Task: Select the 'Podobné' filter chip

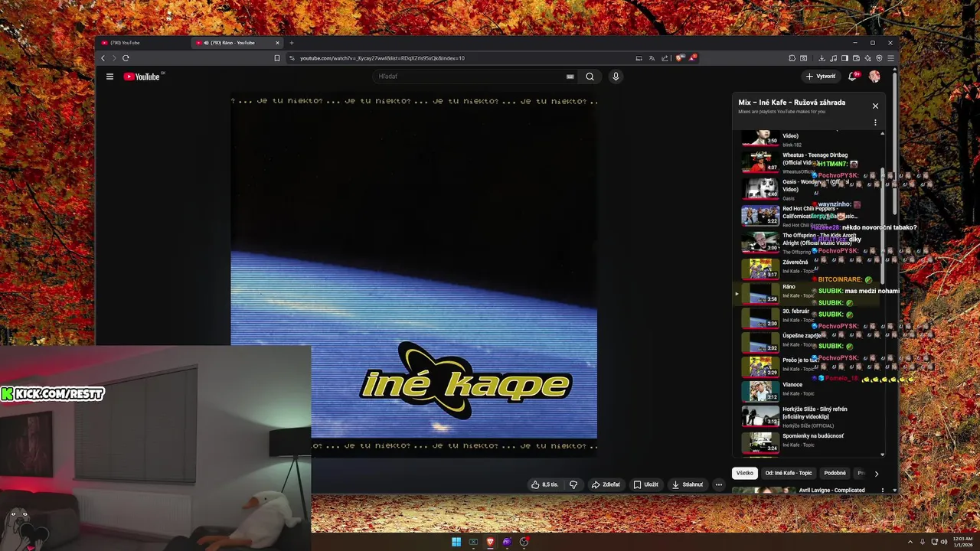Action: (x=835, y=473)
